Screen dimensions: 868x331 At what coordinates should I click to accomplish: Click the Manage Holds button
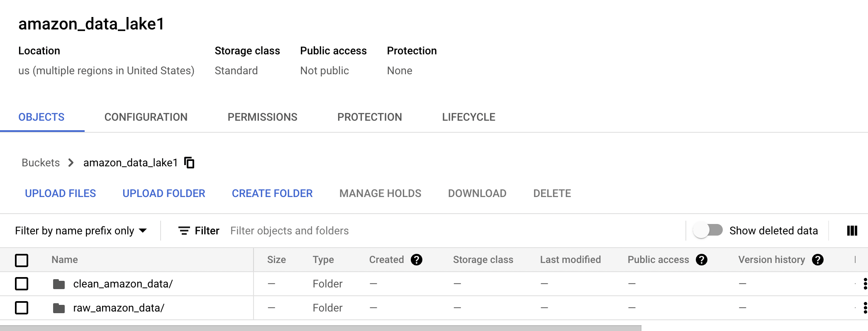coord(380,193)
